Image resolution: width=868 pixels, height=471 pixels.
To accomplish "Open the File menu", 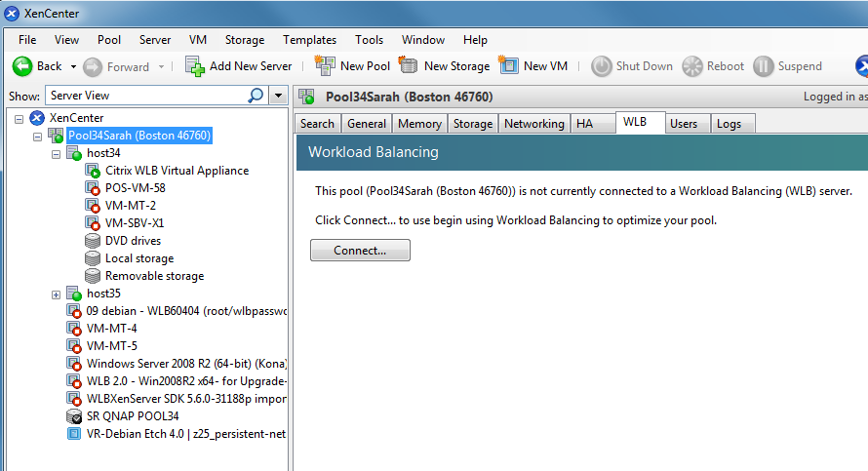I will (27, 40).
